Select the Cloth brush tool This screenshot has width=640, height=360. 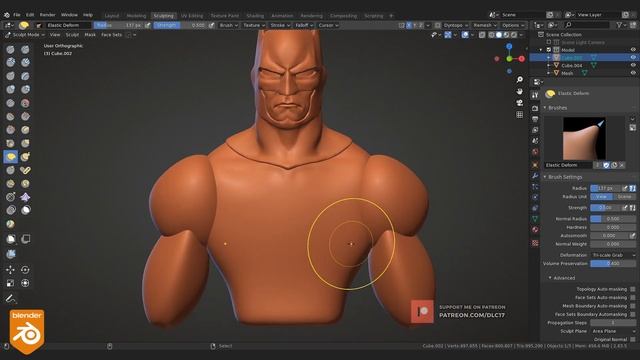tap(25, 197)
